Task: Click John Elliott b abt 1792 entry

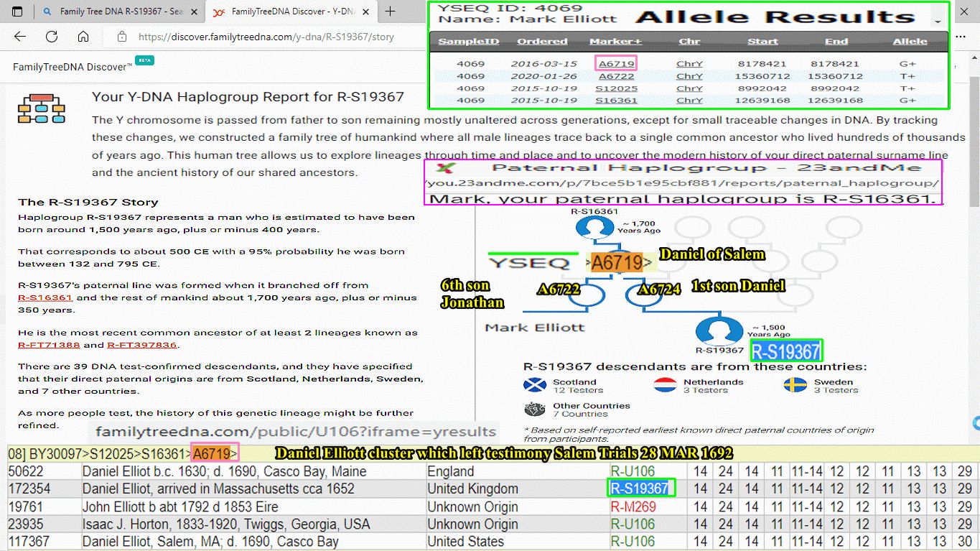Action: 180,506
